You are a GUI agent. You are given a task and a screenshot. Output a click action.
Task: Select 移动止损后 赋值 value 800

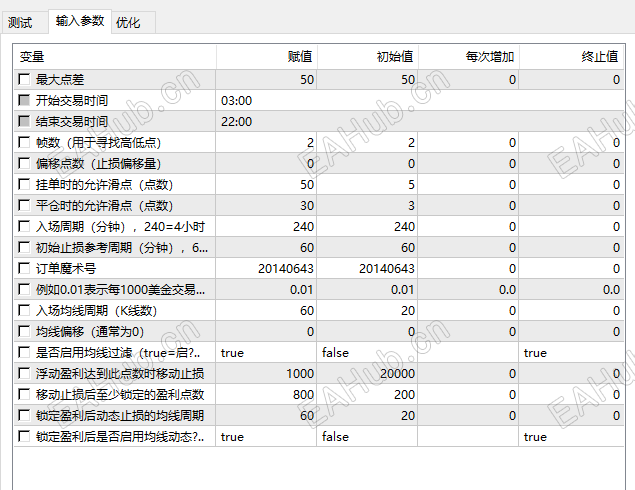tap(266, 394)
